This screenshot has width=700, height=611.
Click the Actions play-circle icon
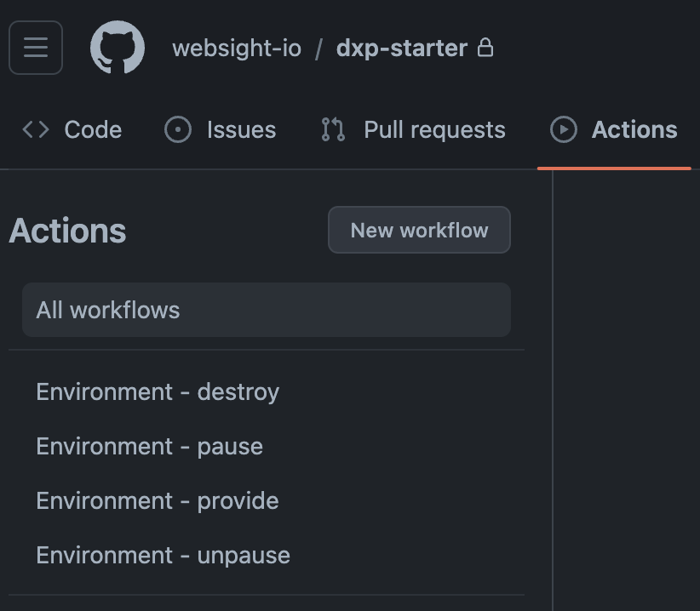[x=564, y=130]
